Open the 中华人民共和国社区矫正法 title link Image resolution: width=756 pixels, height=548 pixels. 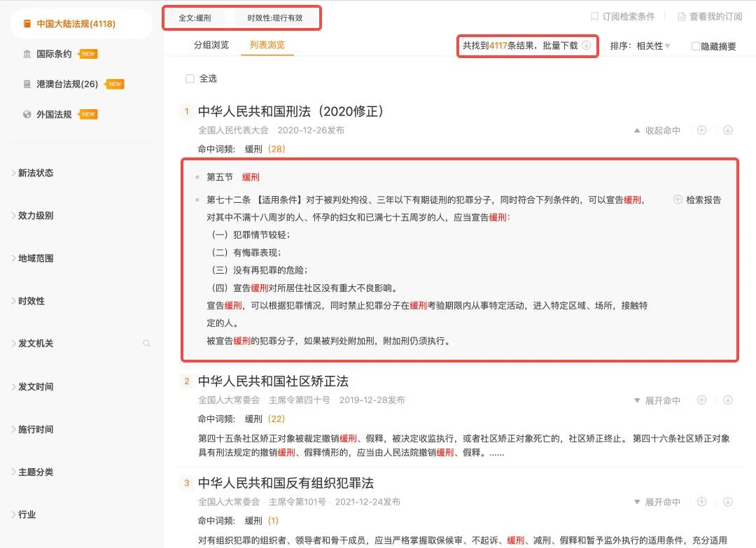point(273,381)
